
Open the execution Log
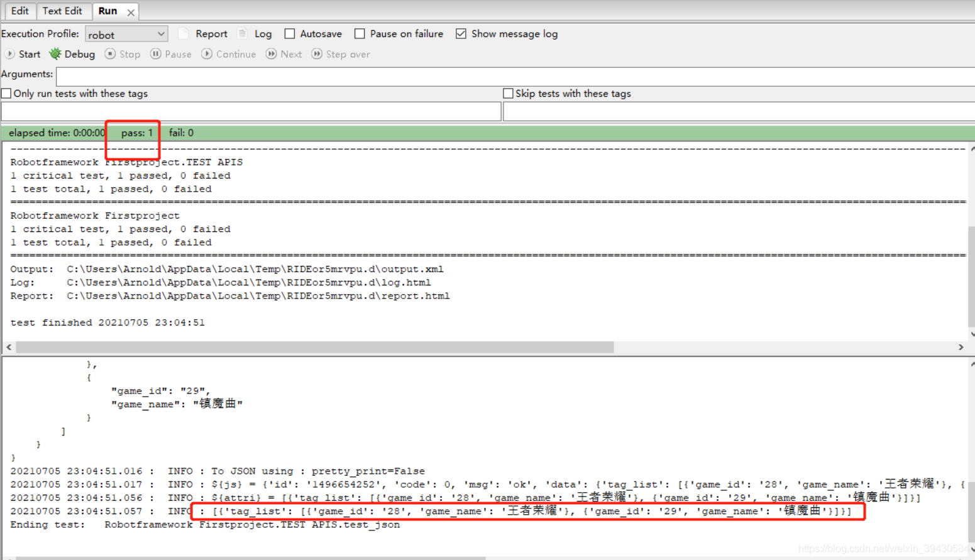tap(256, 33)
